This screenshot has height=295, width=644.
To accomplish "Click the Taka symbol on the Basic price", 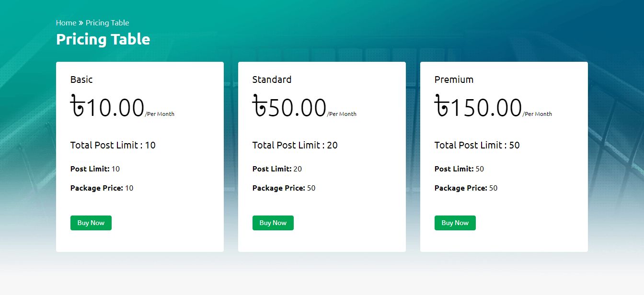I will (78, 106).
